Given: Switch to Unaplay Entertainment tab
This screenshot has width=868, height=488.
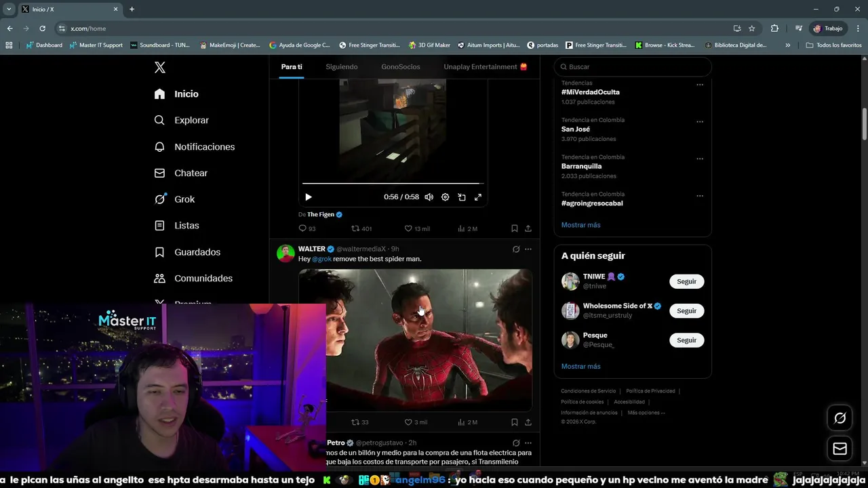Looking at the screenshot, I should pyautogui.click(x=486, y=66).
